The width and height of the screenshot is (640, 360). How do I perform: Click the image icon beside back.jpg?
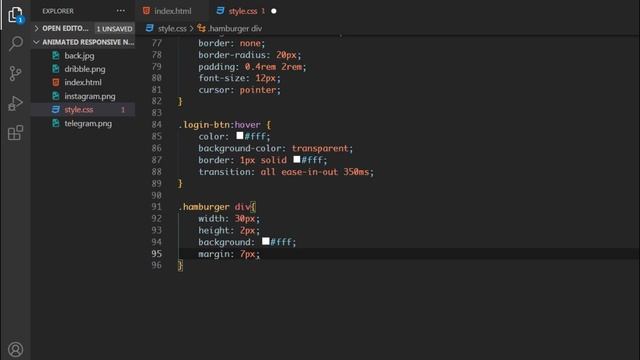click(x=56, y=56)
